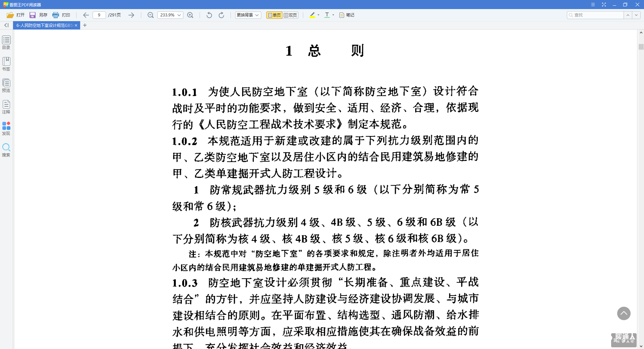Expand highlighter color options arrow
This screenshot has width=644, height=349.
coord(318,15)
